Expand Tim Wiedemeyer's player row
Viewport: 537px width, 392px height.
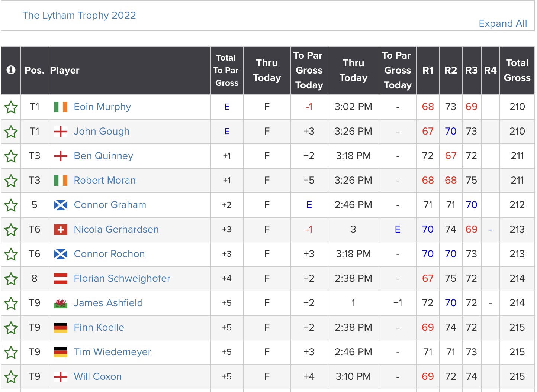coord(112,352)
